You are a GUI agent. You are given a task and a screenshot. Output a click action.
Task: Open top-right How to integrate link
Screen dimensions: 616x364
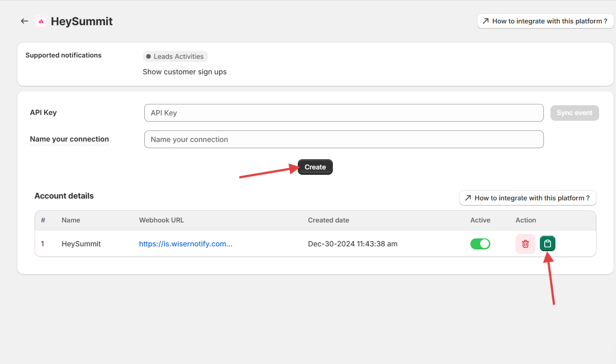(x=545, y=21)
